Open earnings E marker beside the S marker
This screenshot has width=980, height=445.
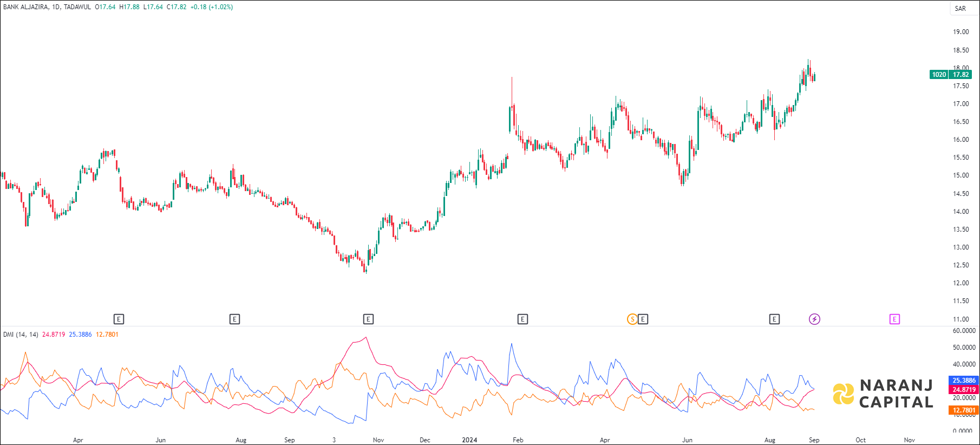pyautogui.click(x=643, y=319)
